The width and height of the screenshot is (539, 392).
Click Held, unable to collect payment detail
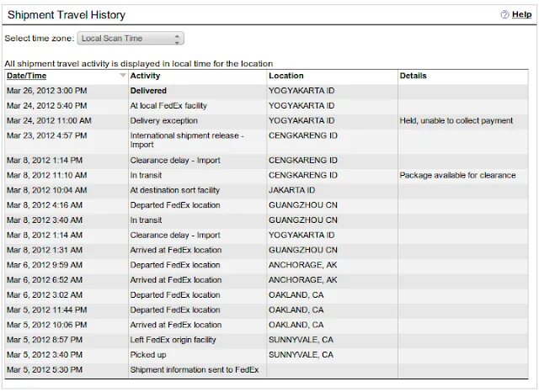(456, 121)
